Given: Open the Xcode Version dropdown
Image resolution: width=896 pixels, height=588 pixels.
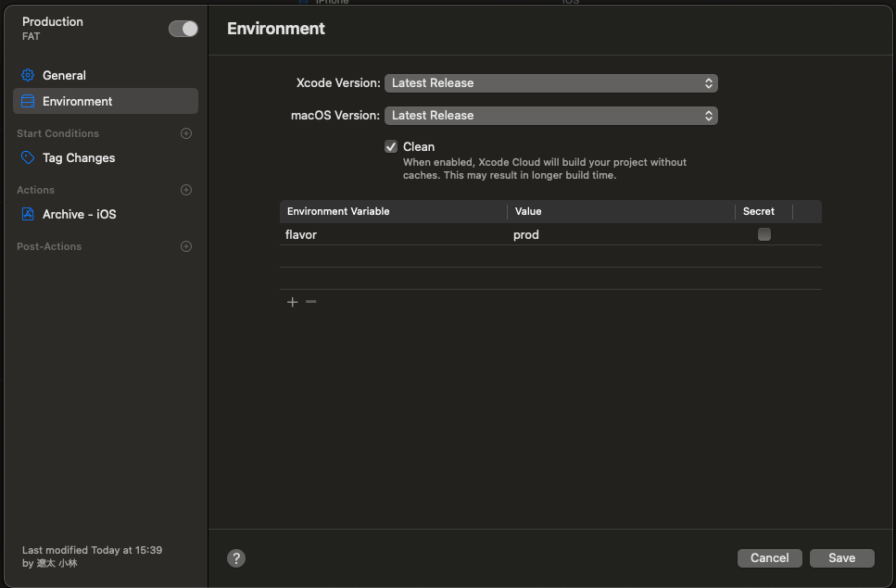Looking at the screenshot, I should point(551,83).
